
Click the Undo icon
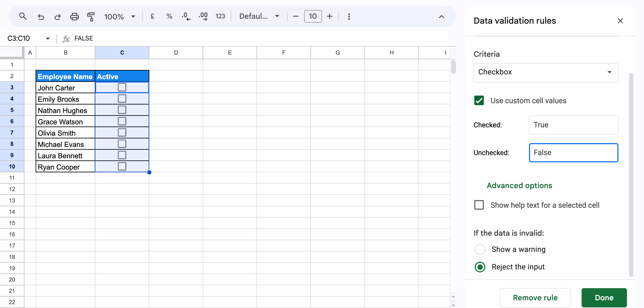41,16
